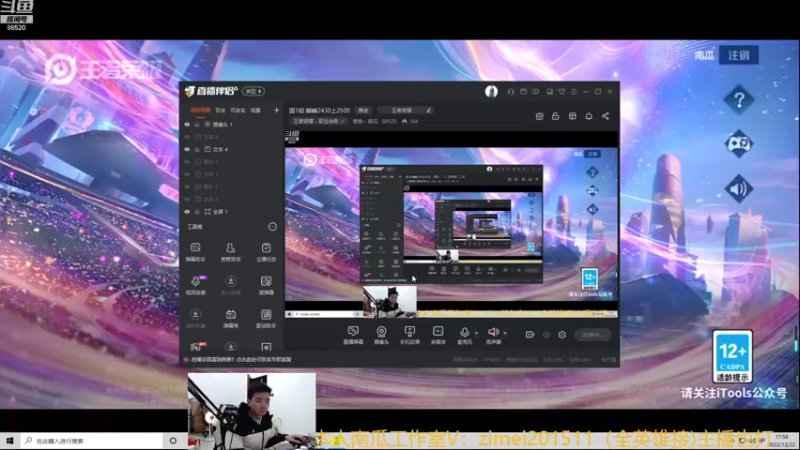Click the unlock padlock icon beside the bell
Screen dimensions: 800x450
click(556, 116)
